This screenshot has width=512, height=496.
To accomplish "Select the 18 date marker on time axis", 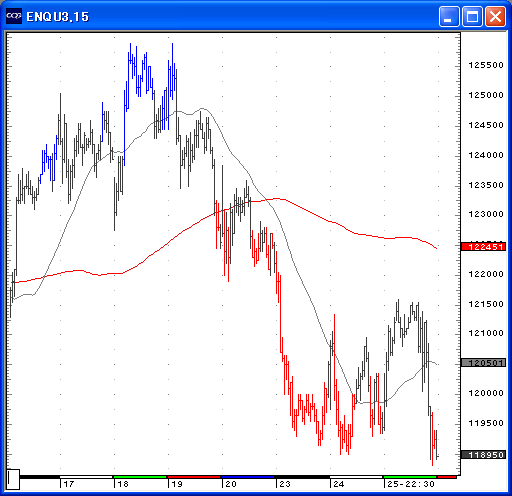I will (123, 484).
